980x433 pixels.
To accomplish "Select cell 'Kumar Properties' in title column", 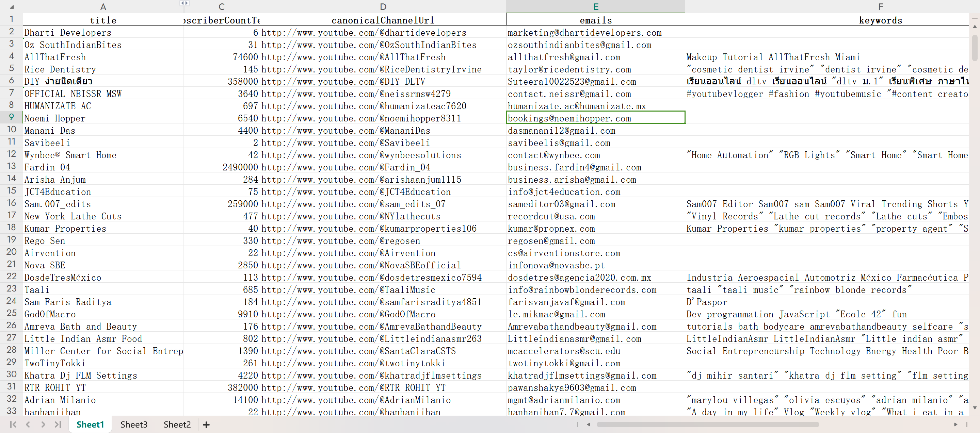I will click(103, 228).
